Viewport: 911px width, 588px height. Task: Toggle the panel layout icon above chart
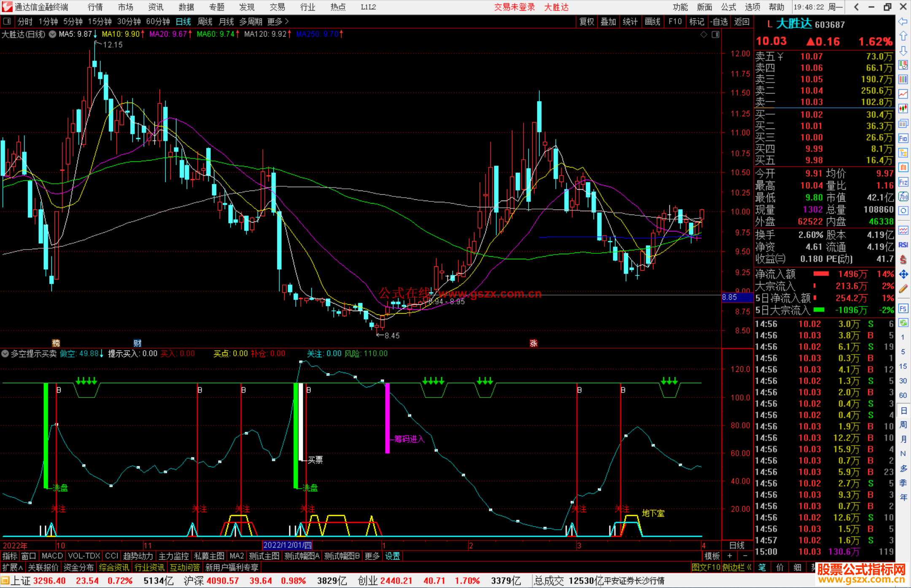pos(715,35)
